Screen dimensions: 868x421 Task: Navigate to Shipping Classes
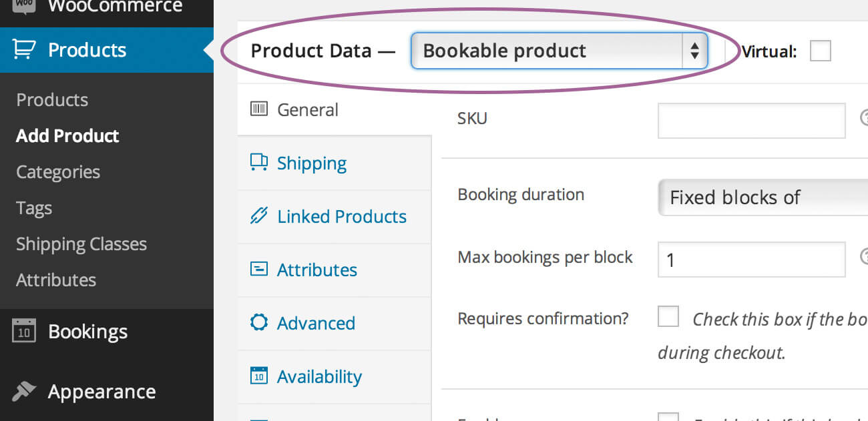[x=81, y=244]
